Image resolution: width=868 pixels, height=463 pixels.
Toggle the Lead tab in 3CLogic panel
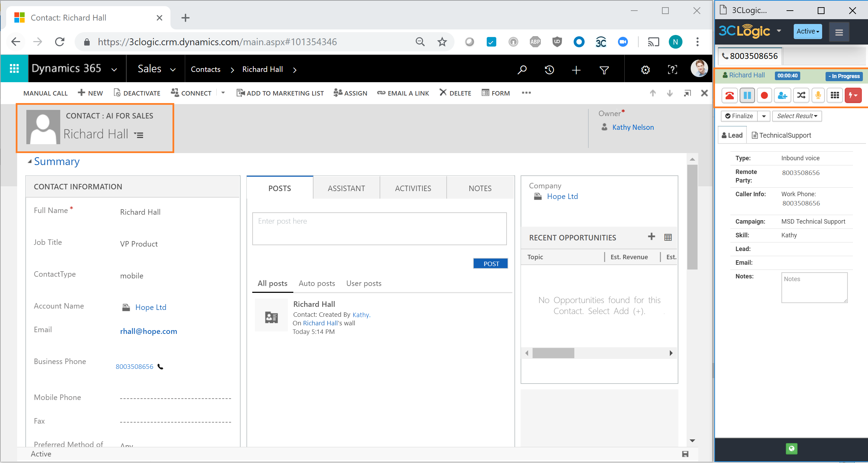pyautogui.click(x=734, y=135)
